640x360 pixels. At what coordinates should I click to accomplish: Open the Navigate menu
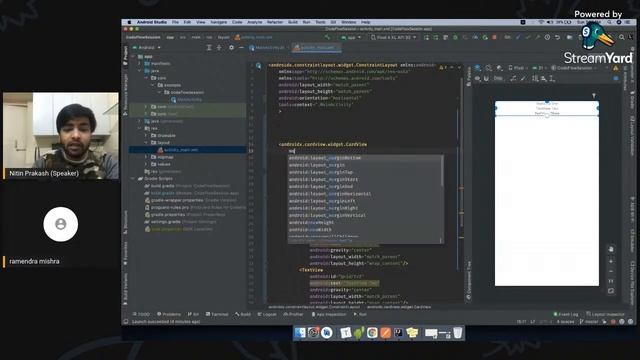[x=218, y=22]
